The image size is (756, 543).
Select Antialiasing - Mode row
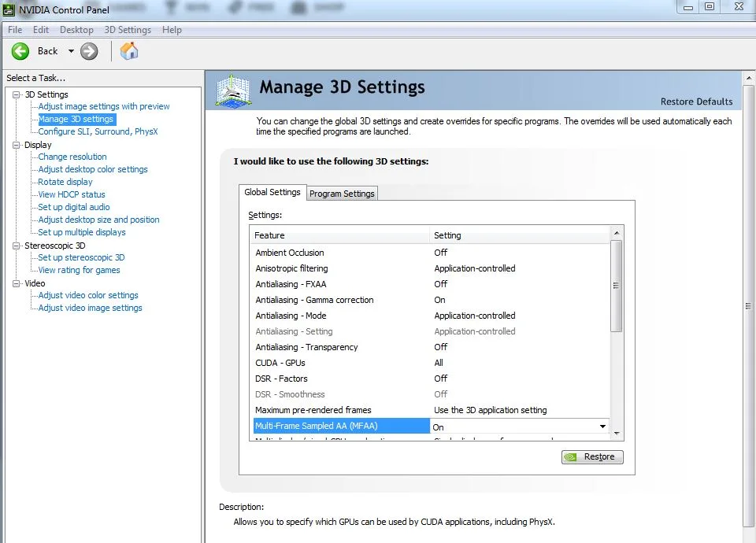[x=431, y=316]
